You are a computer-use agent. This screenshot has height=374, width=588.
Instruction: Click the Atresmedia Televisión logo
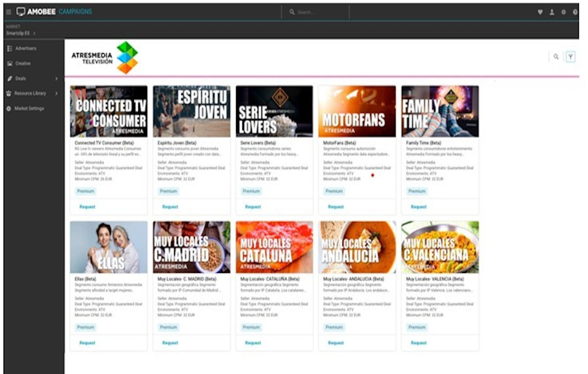(x=105, y=57)
